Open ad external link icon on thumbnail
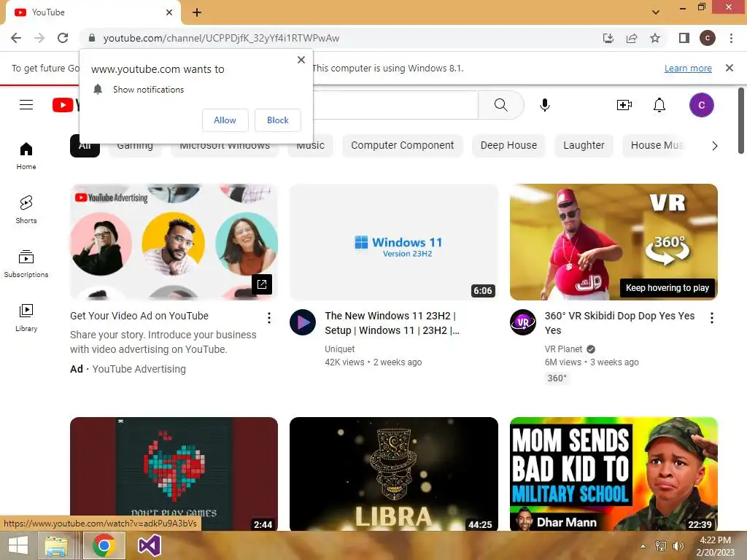This screenshot has width=747, height=560. [262, 284]
